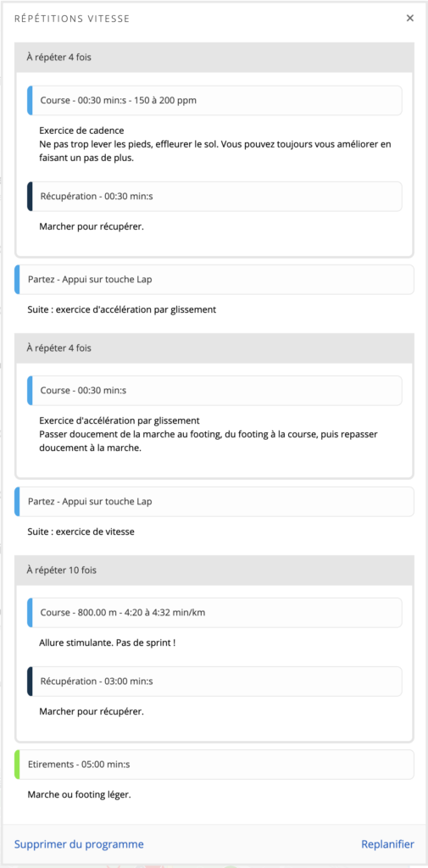Select the second Partez Appui sur touche Lap step

coord(214,502)
